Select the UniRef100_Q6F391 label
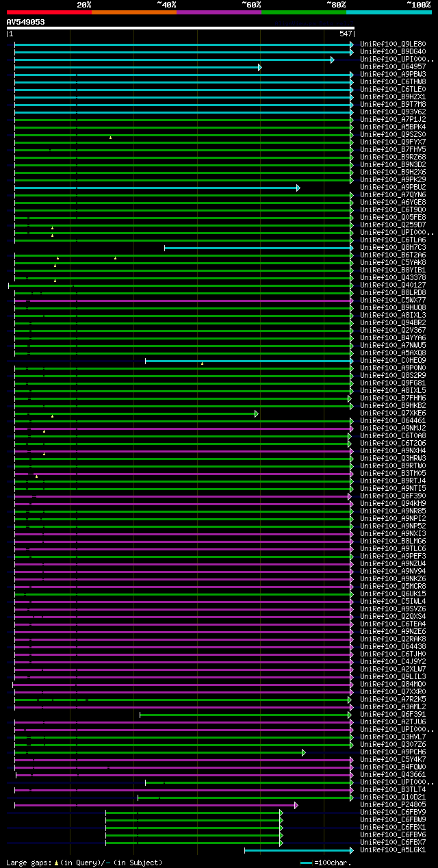Image resolution: width=438 pixels, height=868 pixels. tap(393, 714)
